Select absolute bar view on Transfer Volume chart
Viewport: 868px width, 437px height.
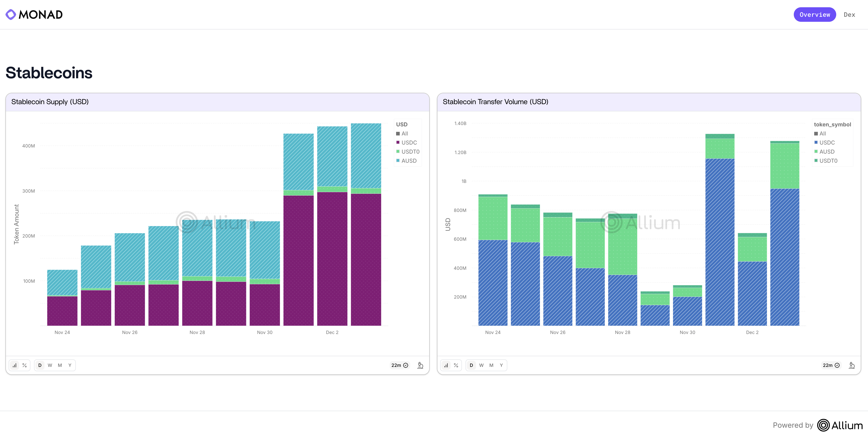pyautogui.click(x=446, y=365)
